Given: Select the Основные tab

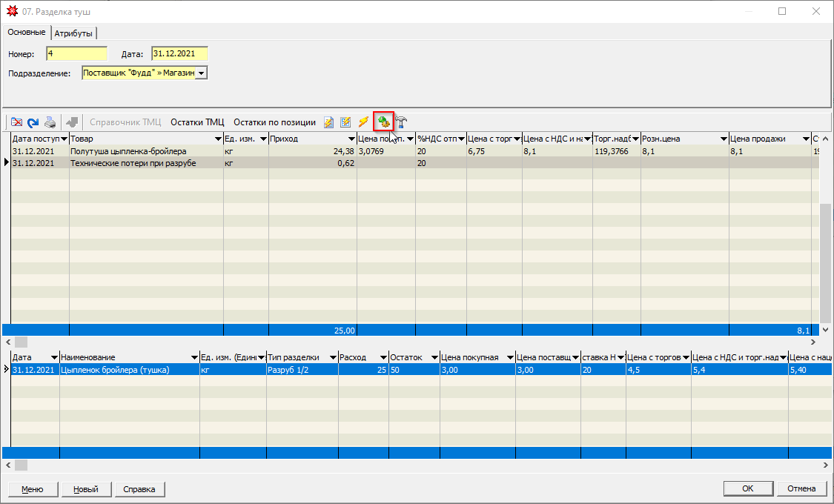Looking at the screenshot, I should coord(27,33).
